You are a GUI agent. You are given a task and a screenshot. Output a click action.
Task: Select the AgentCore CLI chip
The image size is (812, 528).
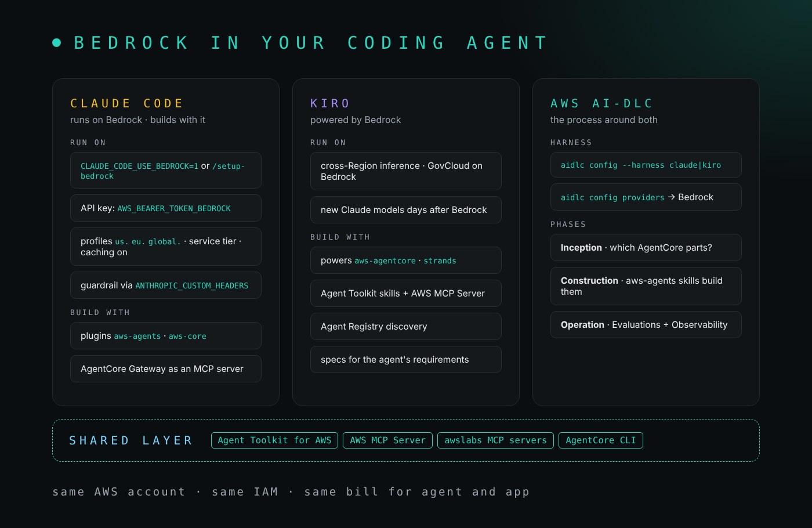click(600, 440)
